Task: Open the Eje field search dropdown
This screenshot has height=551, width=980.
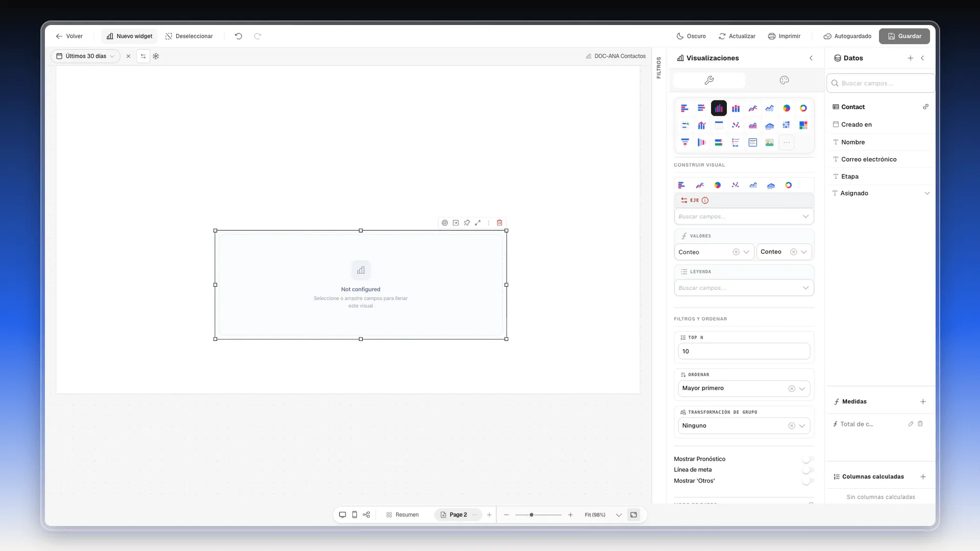Action: [x=744, y=216]
